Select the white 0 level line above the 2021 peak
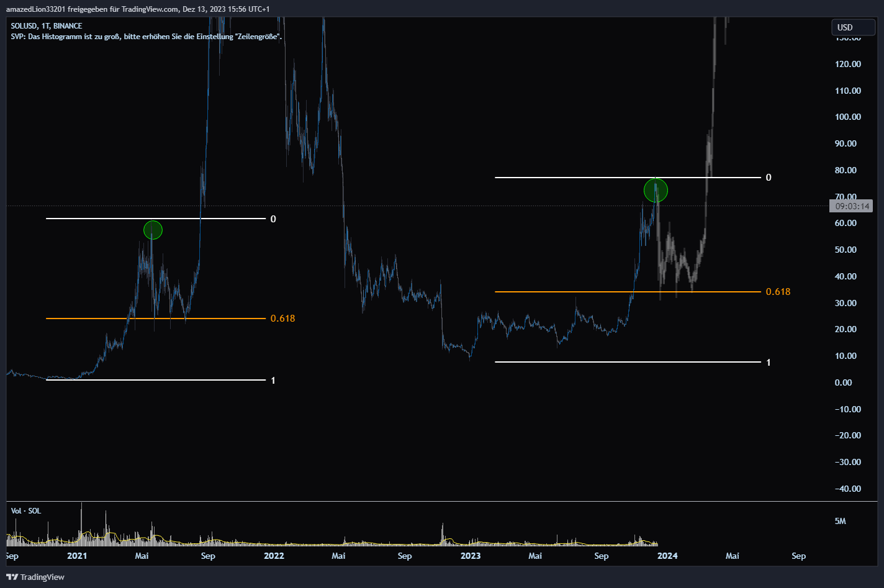 (x=156, y=219)
